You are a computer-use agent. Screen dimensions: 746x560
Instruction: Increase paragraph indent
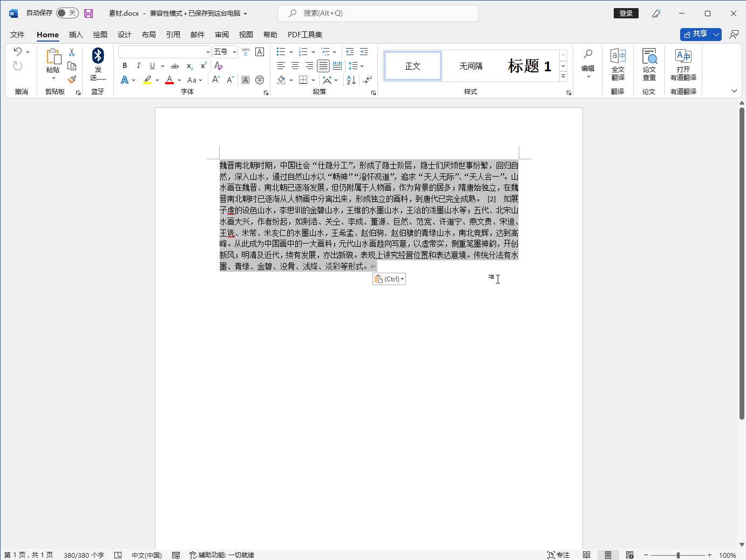point(364,52)
